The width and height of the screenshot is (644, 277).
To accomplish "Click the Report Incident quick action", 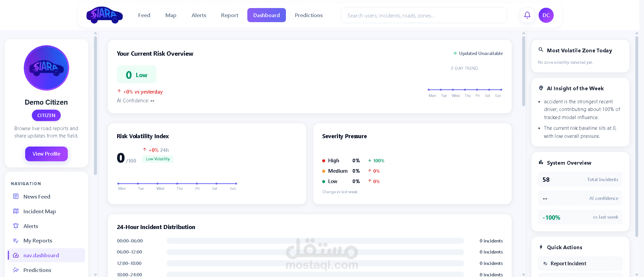I will (580, 264).
